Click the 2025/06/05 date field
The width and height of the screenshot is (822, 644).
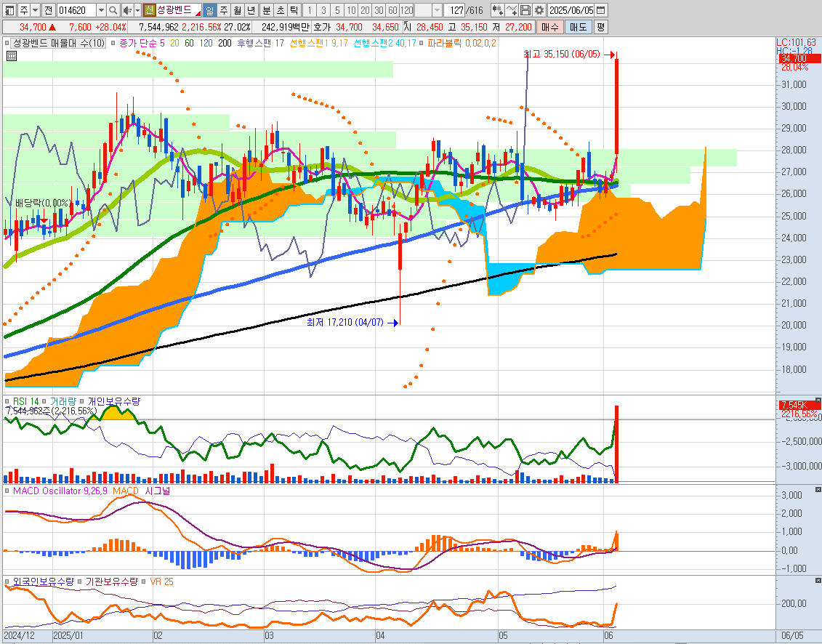click(x=571, y=10)
